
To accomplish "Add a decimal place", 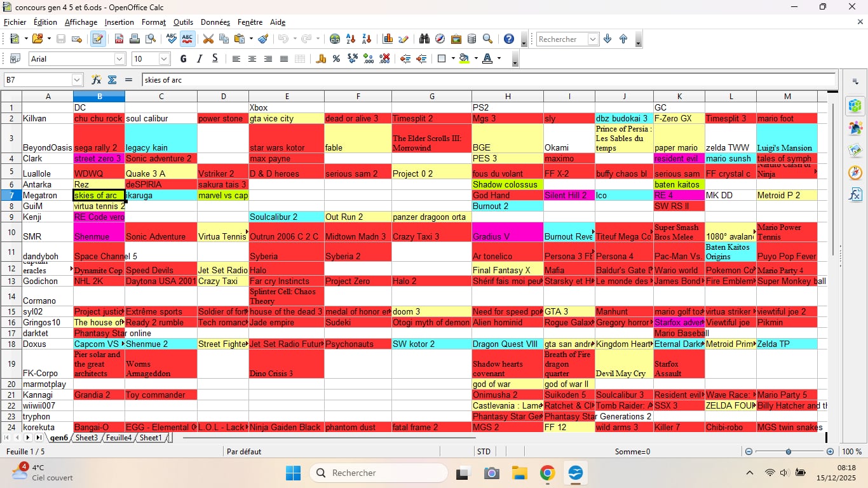I will 369,58.
